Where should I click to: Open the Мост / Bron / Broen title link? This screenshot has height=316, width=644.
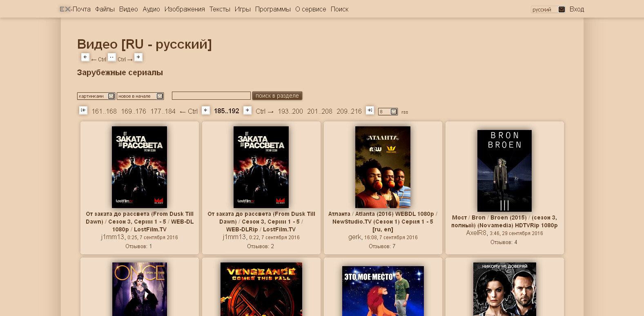coord(504,222)
